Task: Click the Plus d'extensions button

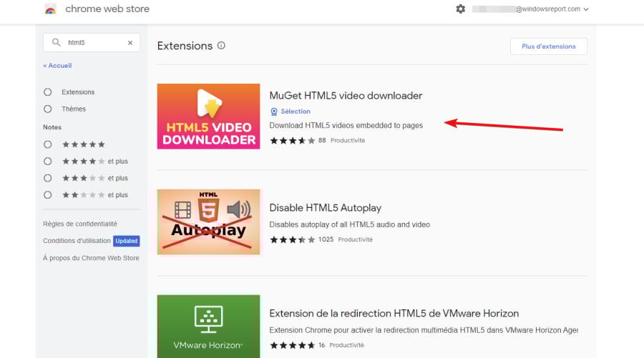Action: click(549, 46)
